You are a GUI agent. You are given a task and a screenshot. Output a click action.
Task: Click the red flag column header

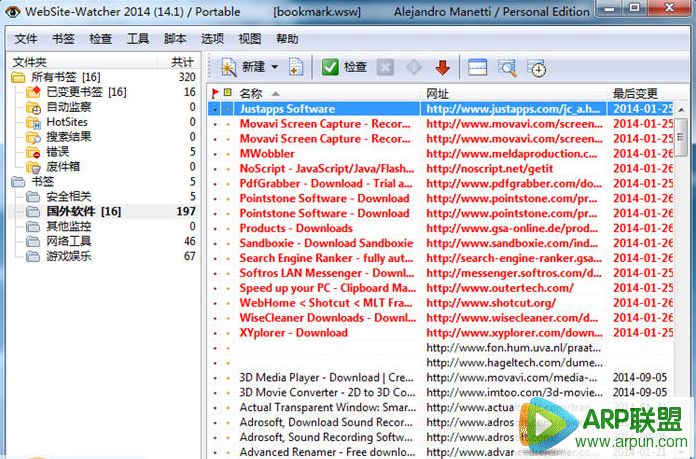[215, 93]
